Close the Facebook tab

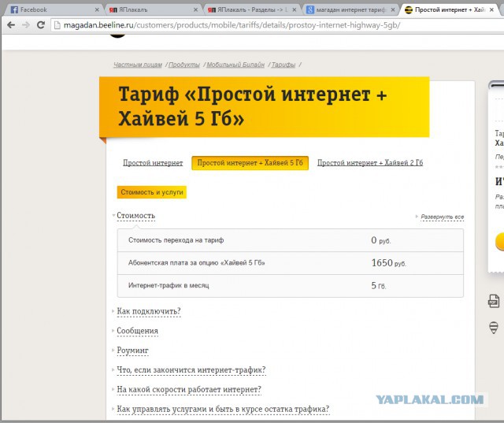(97, 10)
